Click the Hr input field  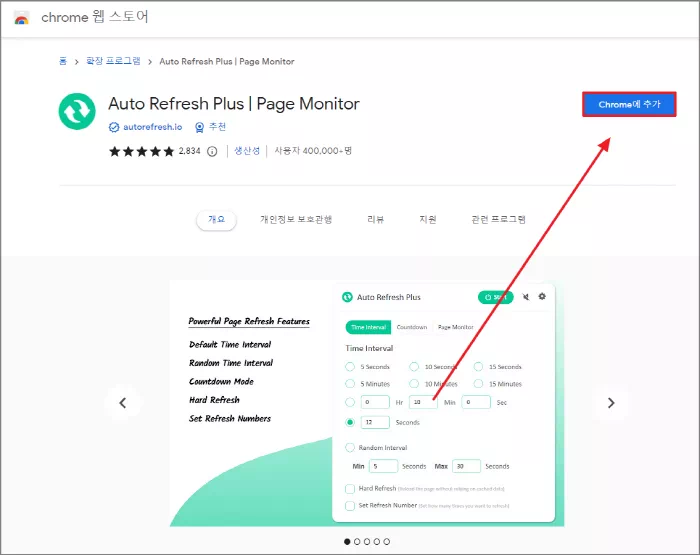point(375,402)
